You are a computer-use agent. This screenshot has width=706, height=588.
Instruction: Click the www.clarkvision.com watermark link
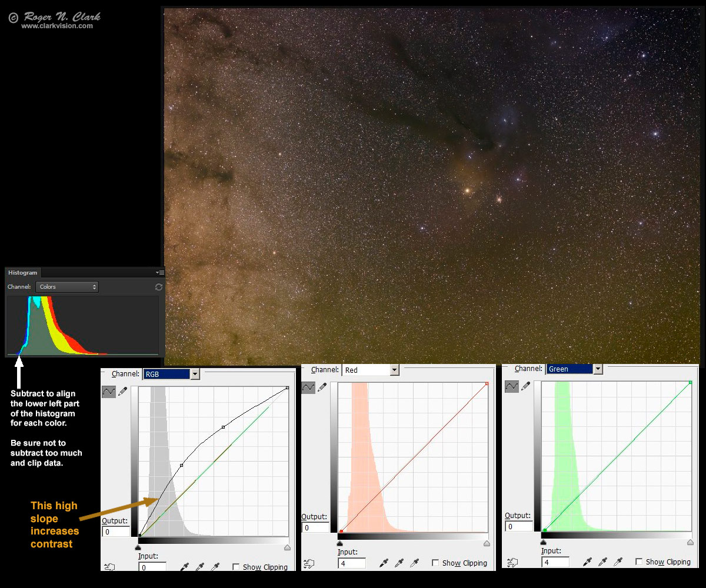[x=57, y=26]
